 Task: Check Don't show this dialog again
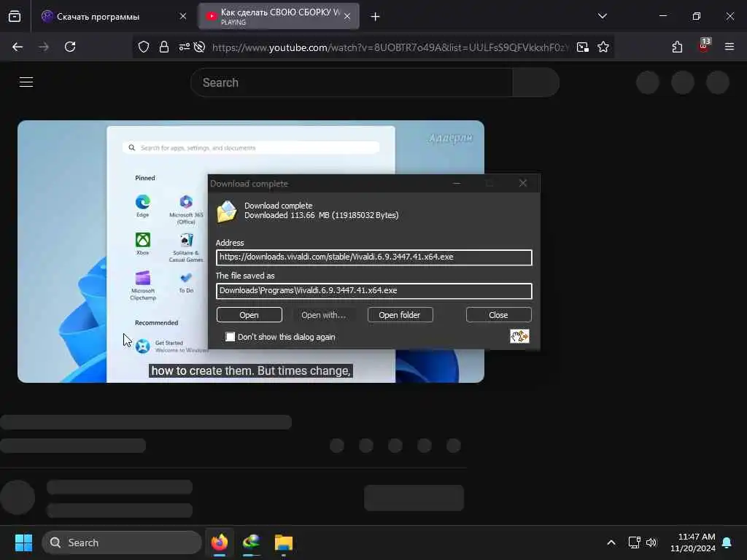point(230,337)
